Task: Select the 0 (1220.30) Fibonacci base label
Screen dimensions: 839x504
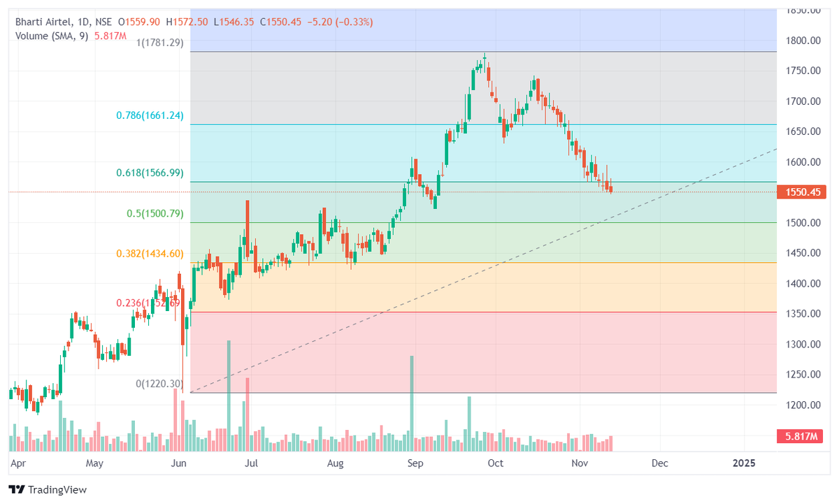Action: 158,384
